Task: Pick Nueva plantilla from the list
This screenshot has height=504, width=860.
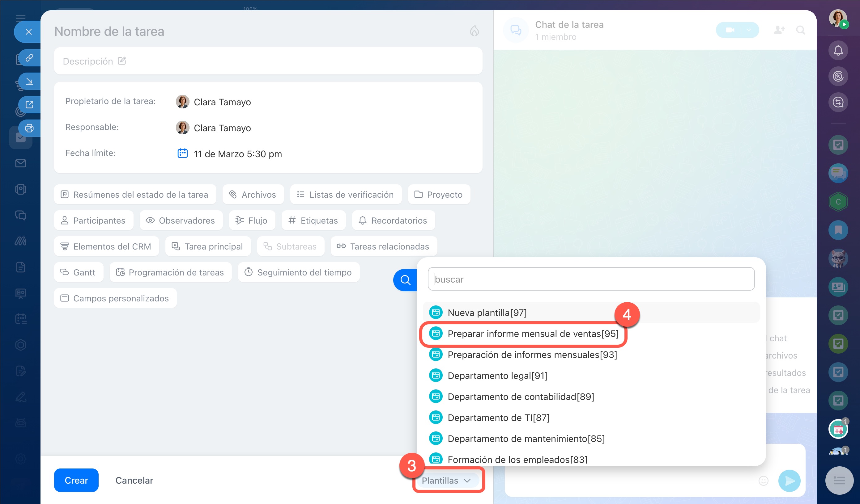Action: point(487,312)
